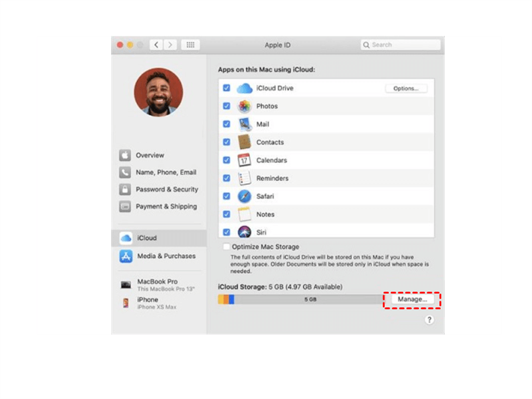Toggle the Contacts checkbox
The width and height of the screenshot is (532, 399).
tap(227, 142)
